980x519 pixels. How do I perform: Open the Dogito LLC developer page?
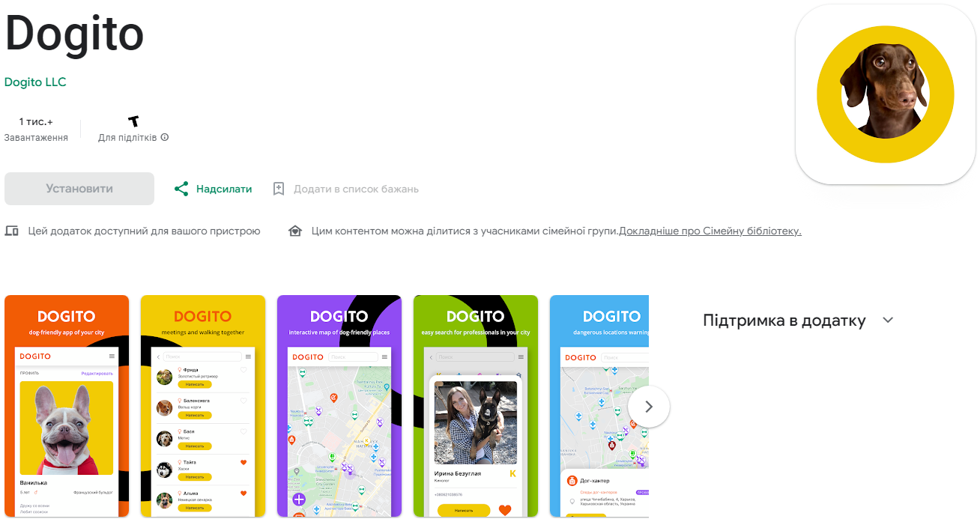[x=34, y=82]
